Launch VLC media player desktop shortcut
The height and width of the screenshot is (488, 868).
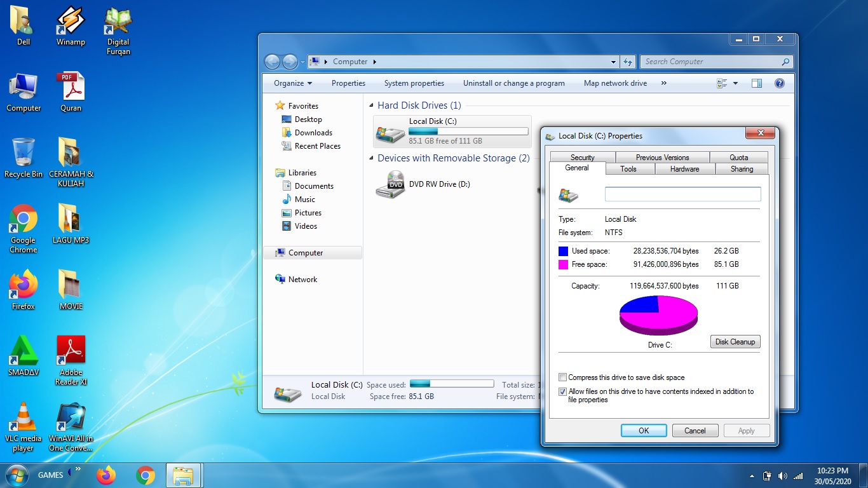24,426
